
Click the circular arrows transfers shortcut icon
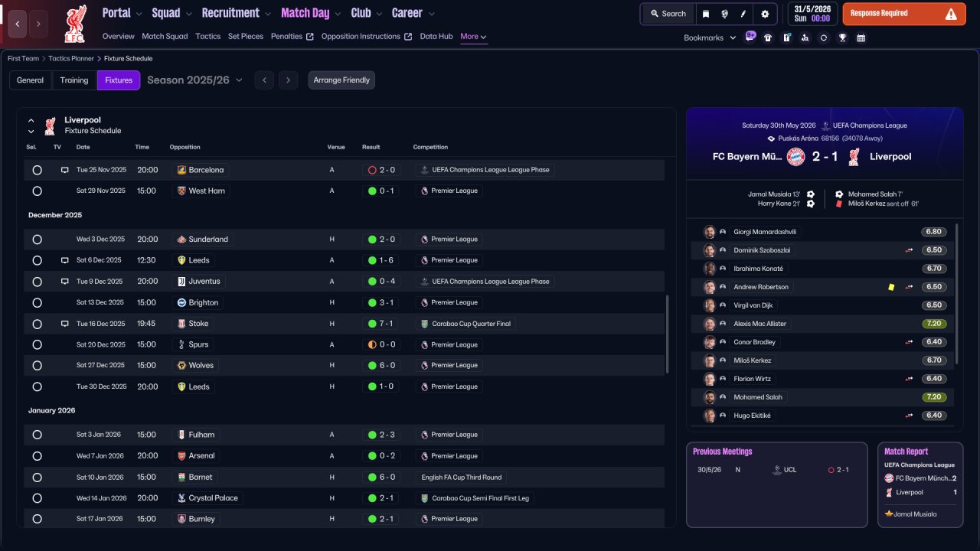[823, 37]
